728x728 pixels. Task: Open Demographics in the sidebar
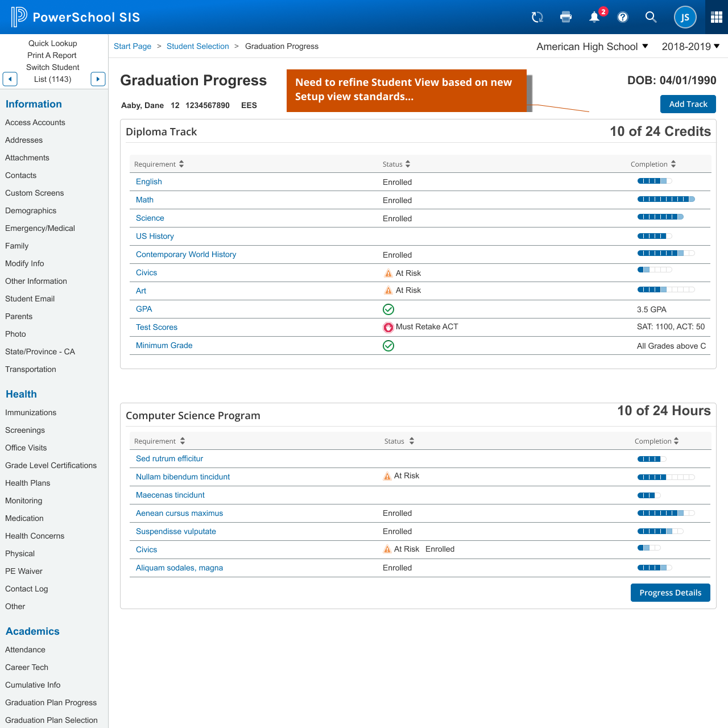point(31,210)
